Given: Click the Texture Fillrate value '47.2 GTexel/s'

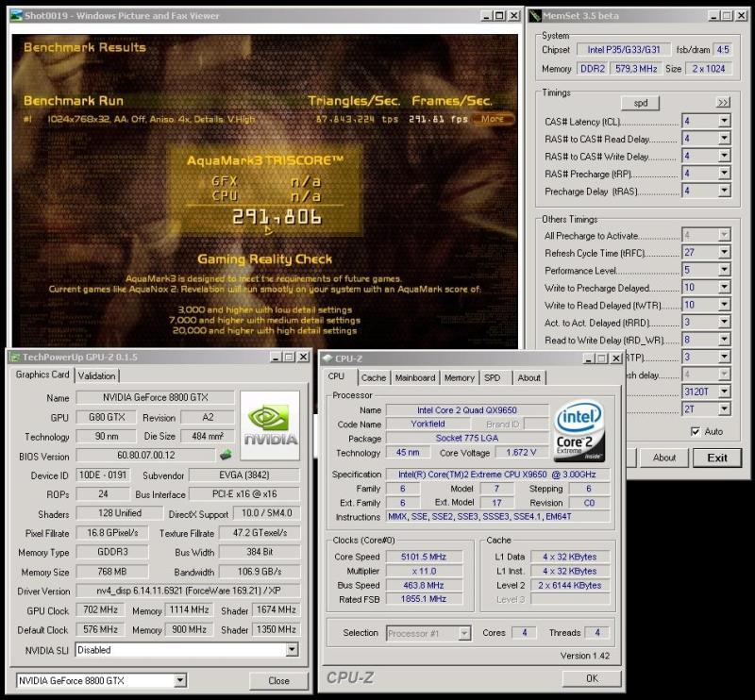Looking at the screenshot, I should click(x=260, y=533).
